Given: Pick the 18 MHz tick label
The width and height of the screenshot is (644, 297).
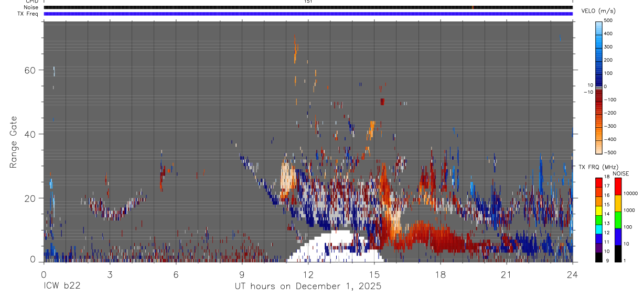Looking at the screenshot, I should 606,177.
